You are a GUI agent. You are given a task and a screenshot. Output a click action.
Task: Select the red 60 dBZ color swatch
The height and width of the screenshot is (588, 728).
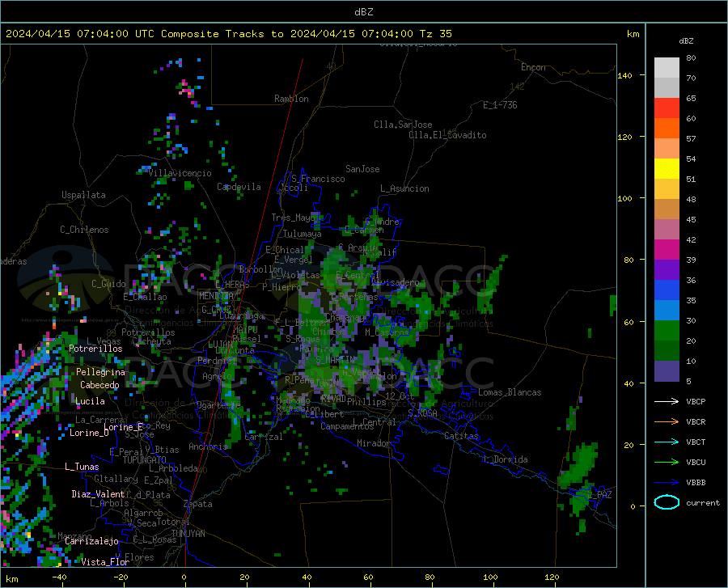[x=667, y=108]
